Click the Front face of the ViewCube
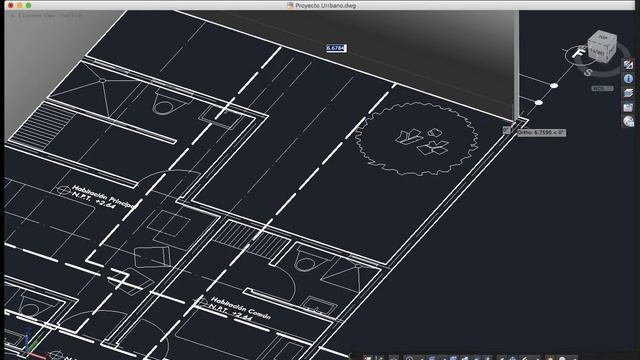Viewport: 640px width, 360px height. pos(597,53)
